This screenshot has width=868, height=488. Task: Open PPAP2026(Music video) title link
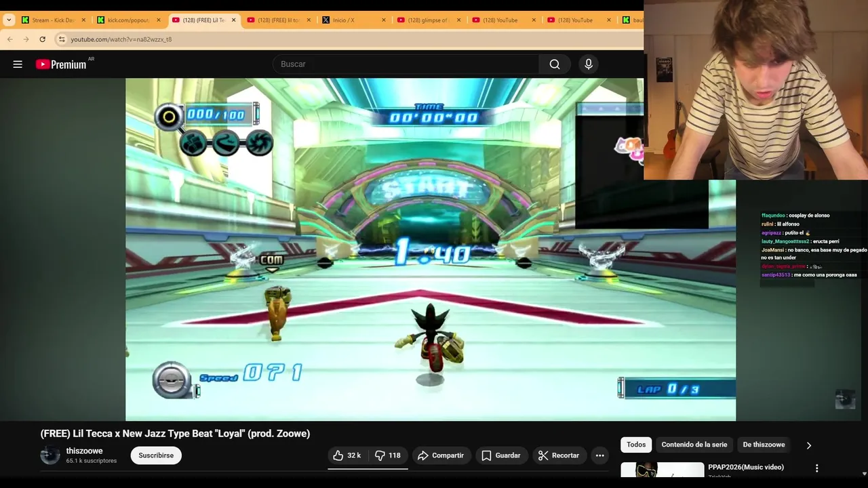coord(746,467)
